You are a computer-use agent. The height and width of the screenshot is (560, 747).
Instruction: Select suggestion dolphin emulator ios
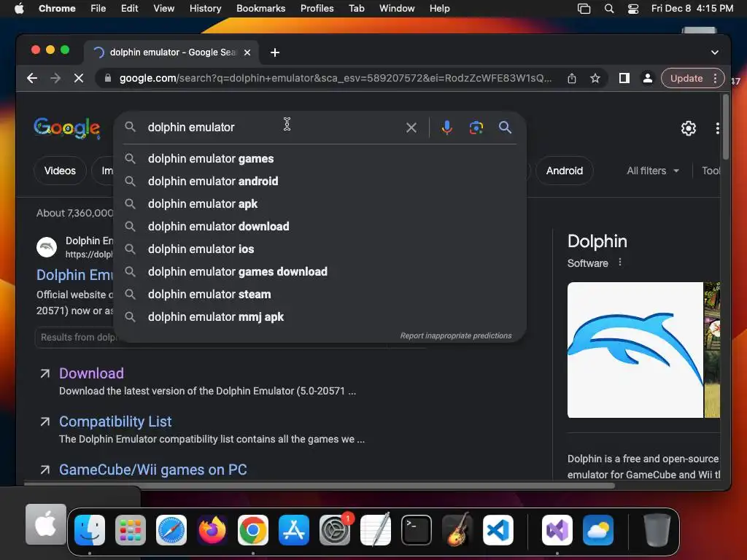(320, 249)
